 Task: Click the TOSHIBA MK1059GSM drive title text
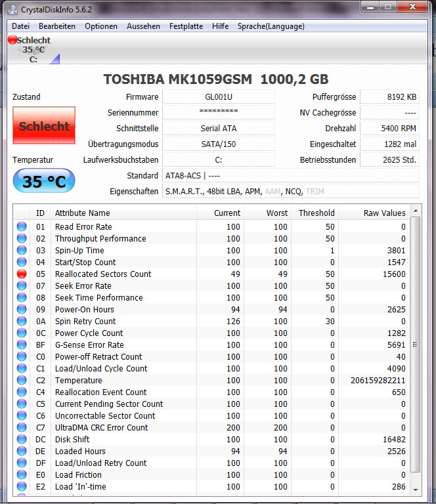point(216,79)
